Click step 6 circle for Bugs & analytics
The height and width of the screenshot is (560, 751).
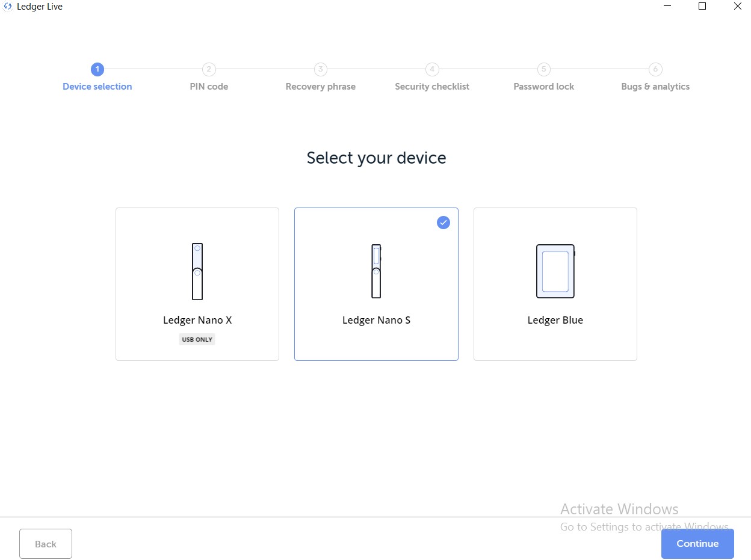coord(655,69)
